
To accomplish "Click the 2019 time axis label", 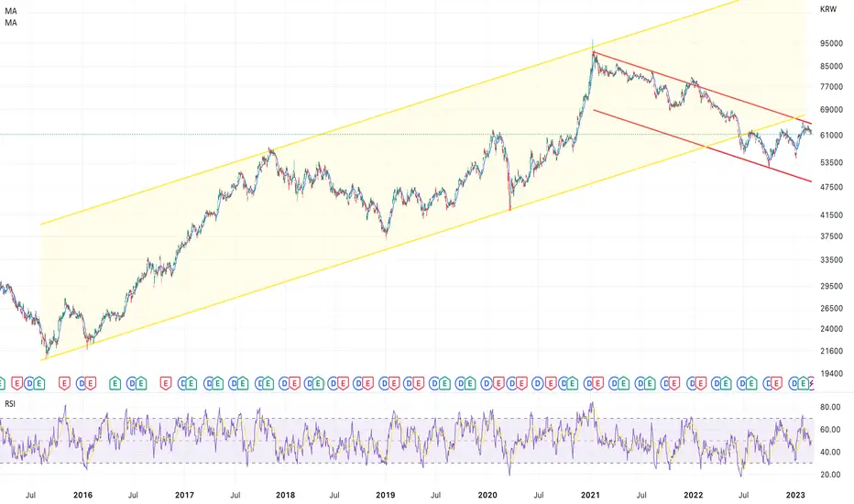I will click(x=386, y=495).
